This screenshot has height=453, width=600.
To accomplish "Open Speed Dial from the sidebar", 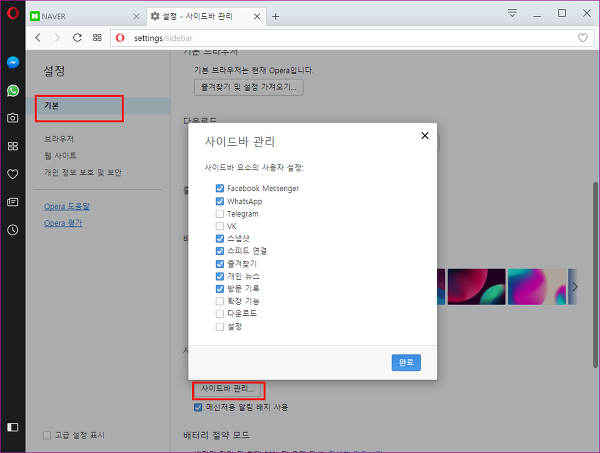I will click(x=13, y=146).
